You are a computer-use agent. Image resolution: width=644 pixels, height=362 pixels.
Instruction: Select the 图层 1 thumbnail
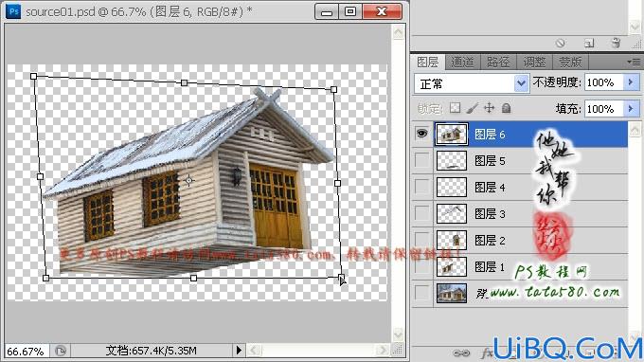(x=452, y=266)
